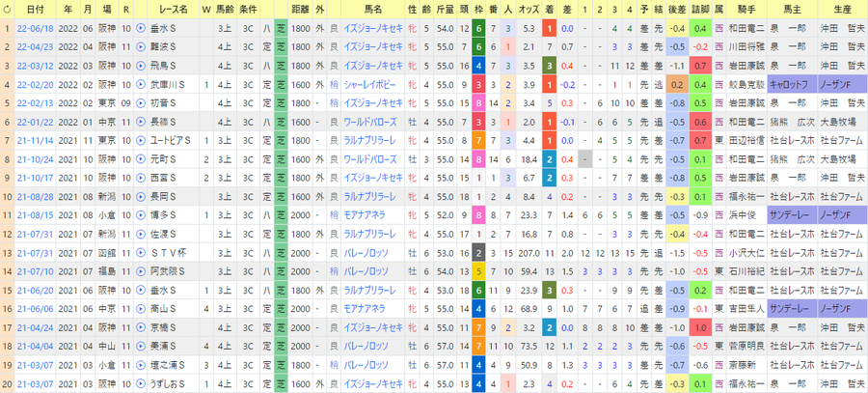
Task: Click the play icon next to うずしおS
Action: click(140, 384)
